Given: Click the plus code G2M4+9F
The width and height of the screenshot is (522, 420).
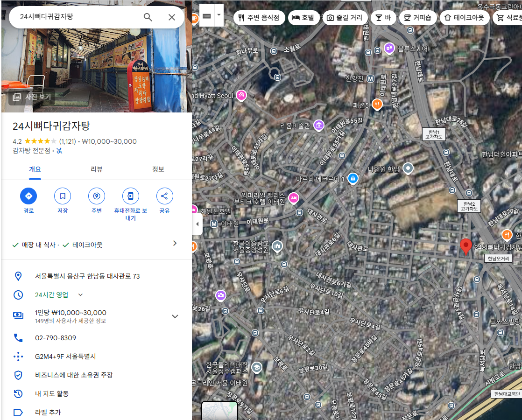Looking at the screenshot, I should (x=65, y=357).
